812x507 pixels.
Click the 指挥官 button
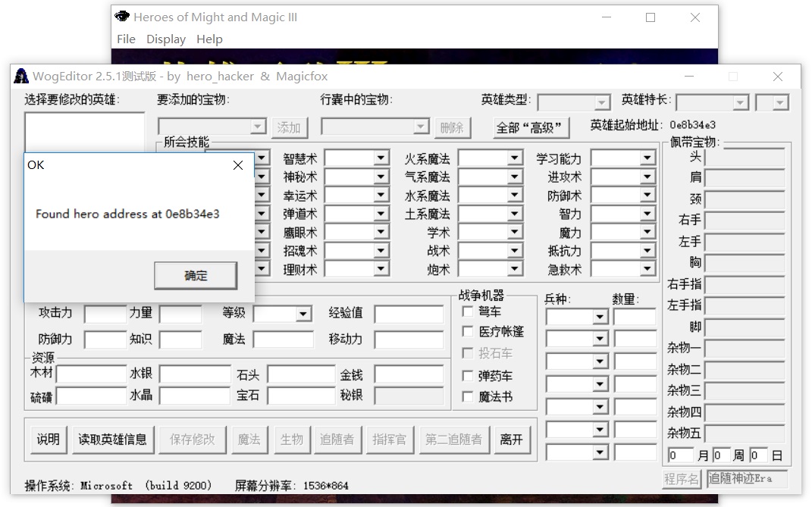click(x=390, y=440)
